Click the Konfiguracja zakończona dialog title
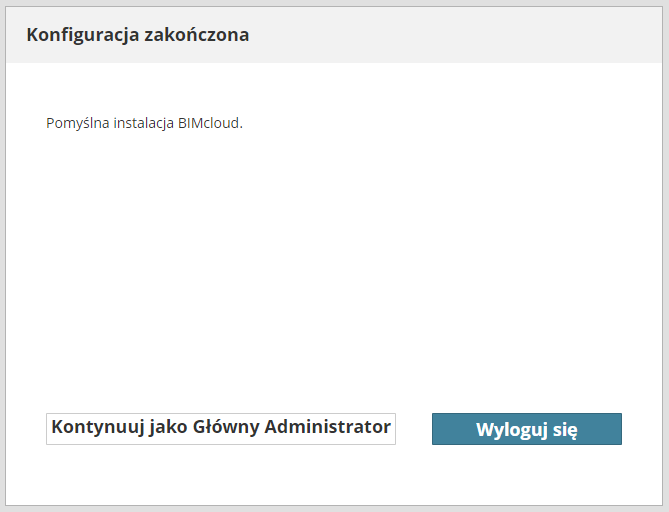This screenshot has height=512, width=669. [x=138, y=35]
